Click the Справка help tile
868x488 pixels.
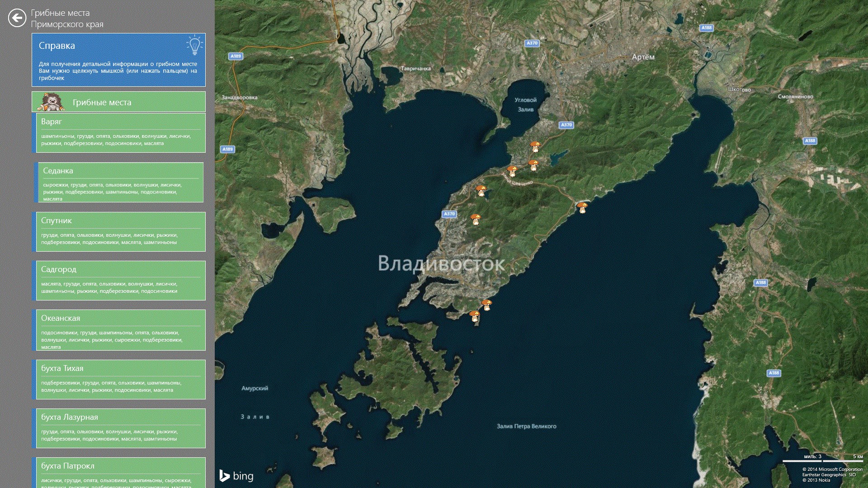pyautogui.click(x=118, y=60)
